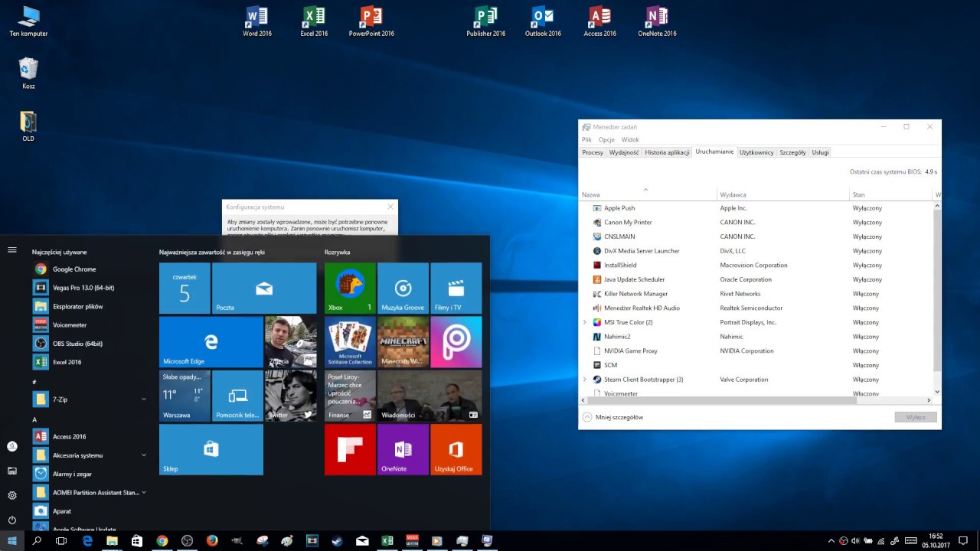
Task: Expand MSI True Color (2) startup group
Action: [585, 322]
